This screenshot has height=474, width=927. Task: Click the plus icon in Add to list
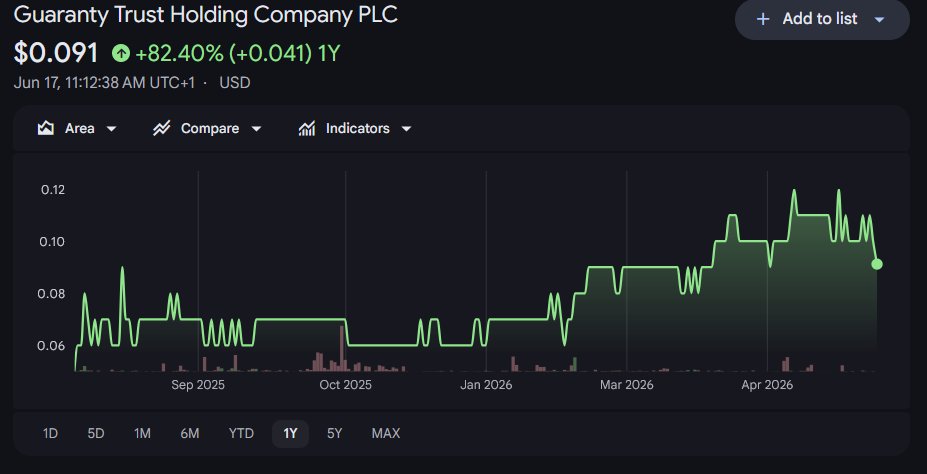click(763, 19)
